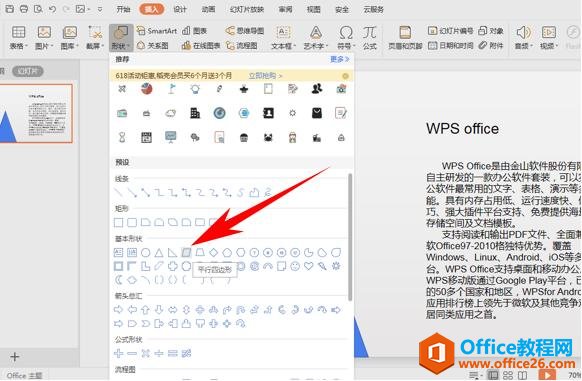Select the cross shape in basic shapes
582x381 pixels.
(172, 266)
